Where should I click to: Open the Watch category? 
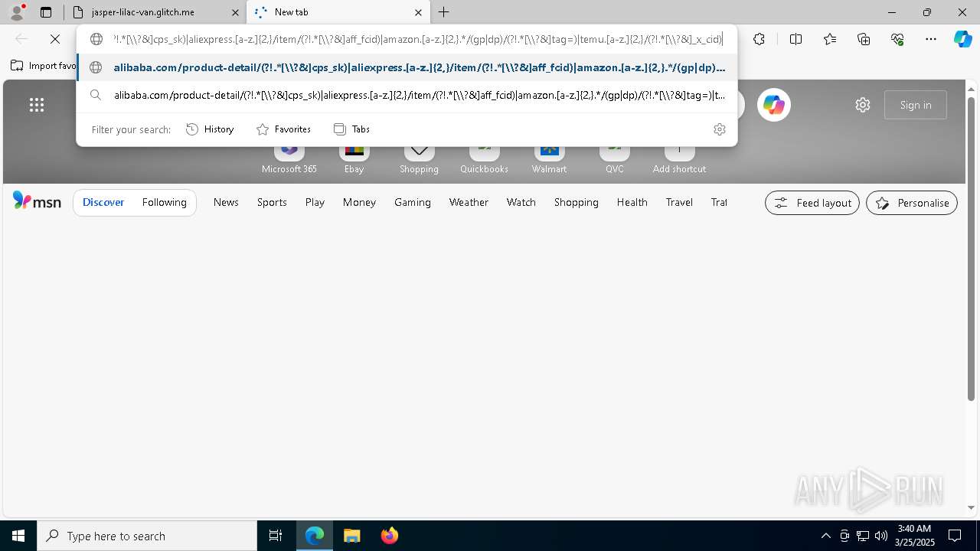tap(521, 202)
